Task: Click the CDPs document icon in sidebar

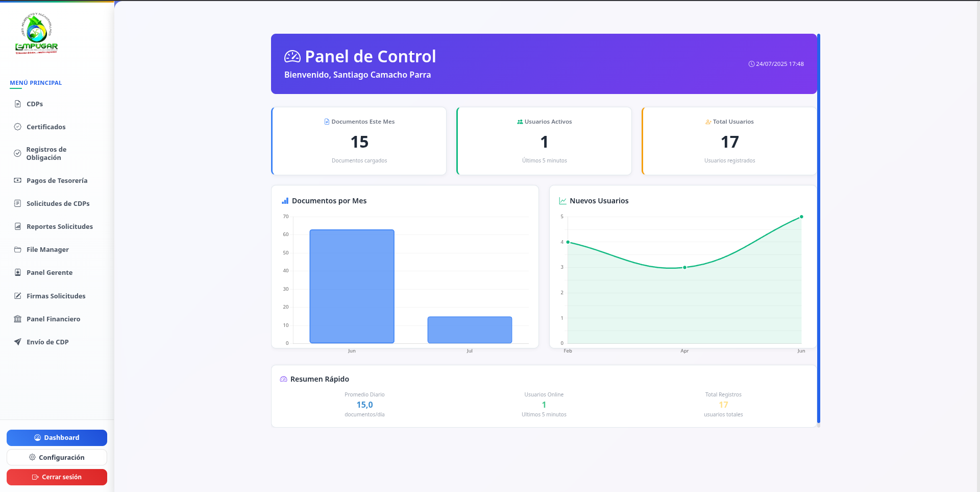Action: click(x=18, y=104)
